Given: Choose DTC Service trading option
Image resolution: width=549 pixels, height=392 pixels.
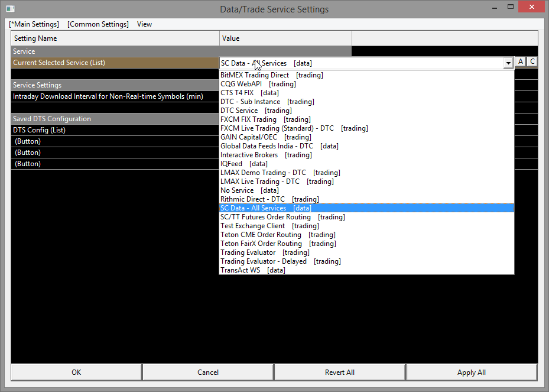Looking at the screenshot, I should pyautogui.click(x=366, y=111).
